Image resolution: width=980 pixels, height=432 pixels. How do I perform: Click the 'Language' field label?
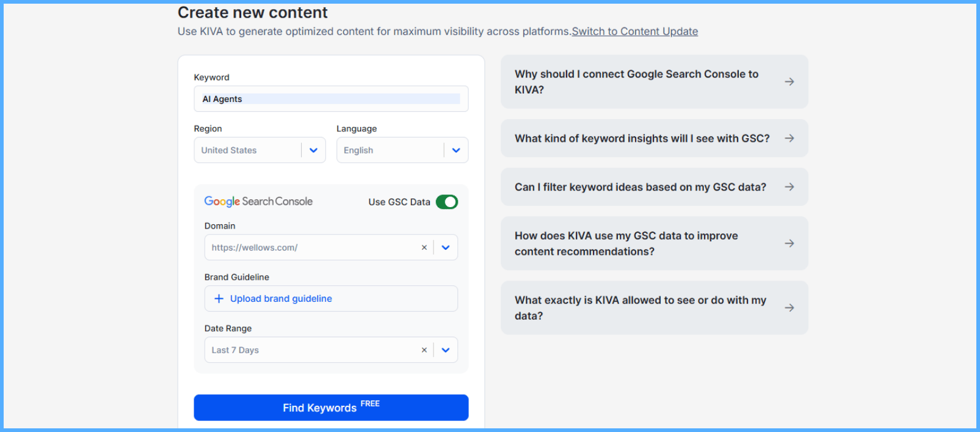click(x=357, y=128)
